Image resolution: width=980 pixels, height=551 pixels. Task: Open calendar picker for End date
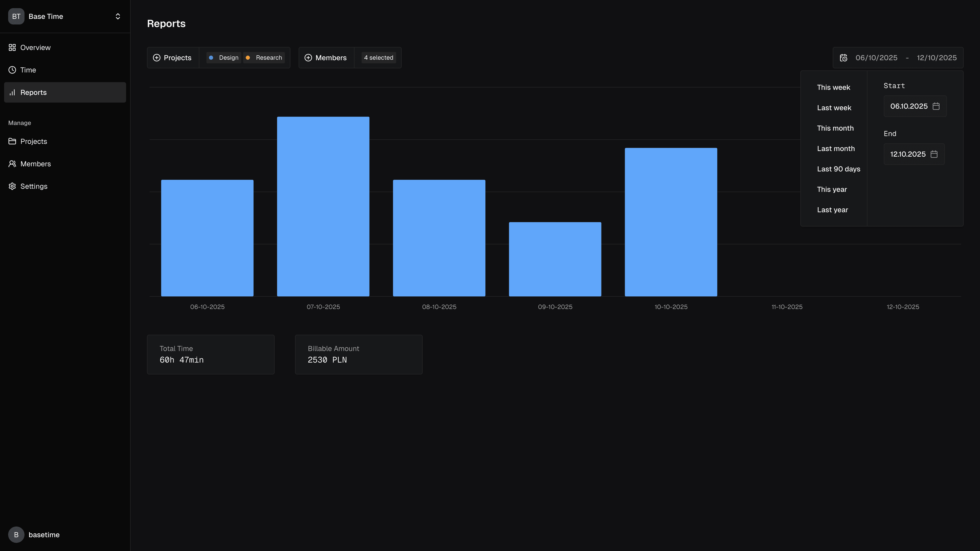click(934, 154)
